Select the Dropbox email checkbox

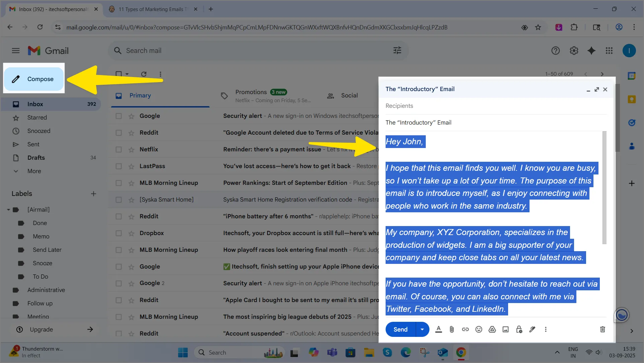click(118, 233)
